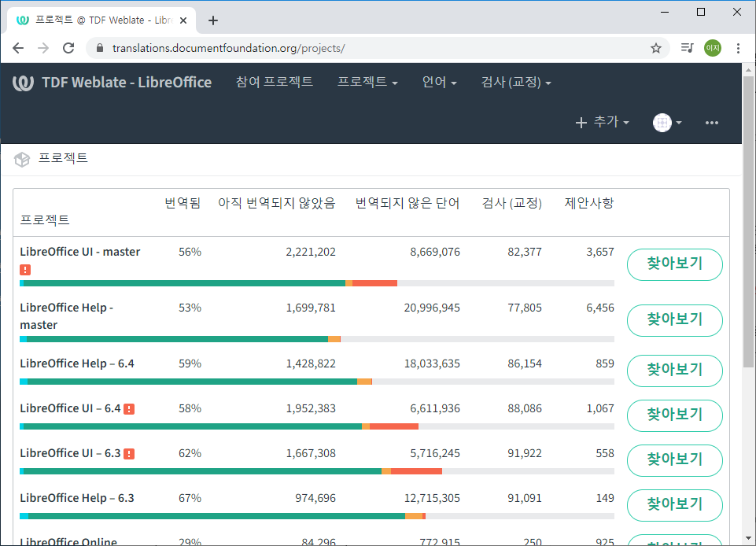The height and width of the screenshot is (546, 756).
Task: Expand the 프로젝트 navbar dropdown
Action: pyautogui.click(x=367, y=82)
